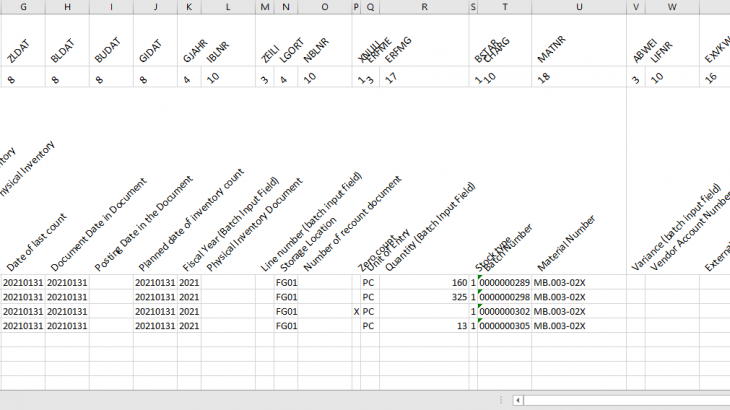Screen dimensions: 730x410
Task: Select column R header
Action: point(424,7)
